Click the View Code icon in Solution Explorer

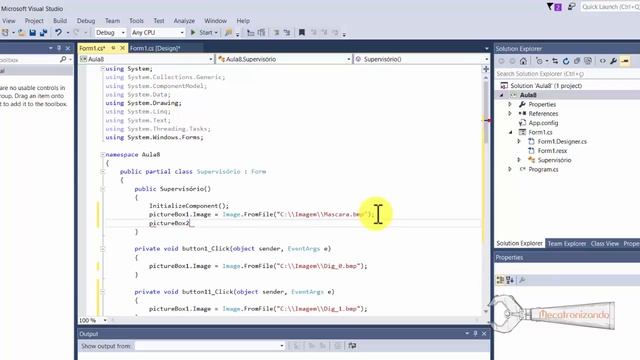click(602, 61)
